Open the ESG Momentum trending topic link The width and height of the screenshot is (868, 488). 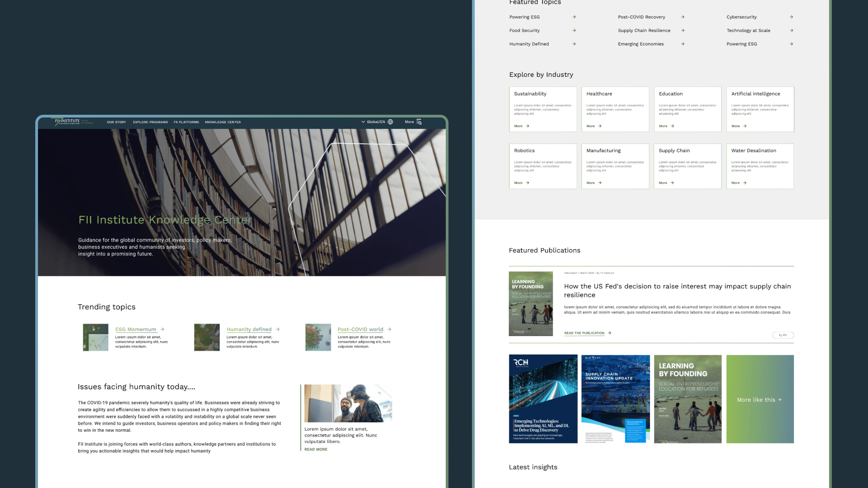click(x=135, y=329)
